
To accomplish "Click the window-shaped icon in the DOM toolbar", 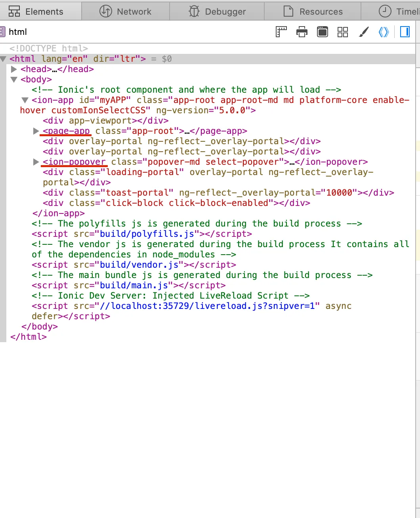I will click(323, 32).
